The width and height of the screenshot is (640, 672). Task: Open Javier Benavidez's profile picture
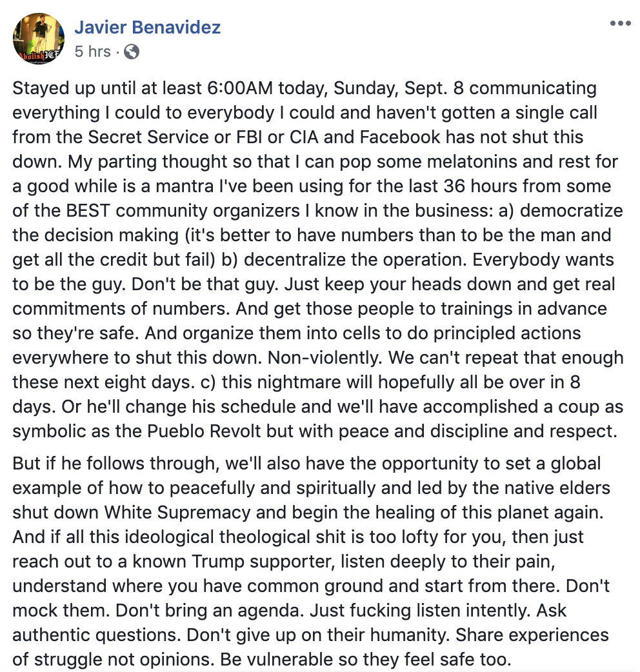[39, 39]
